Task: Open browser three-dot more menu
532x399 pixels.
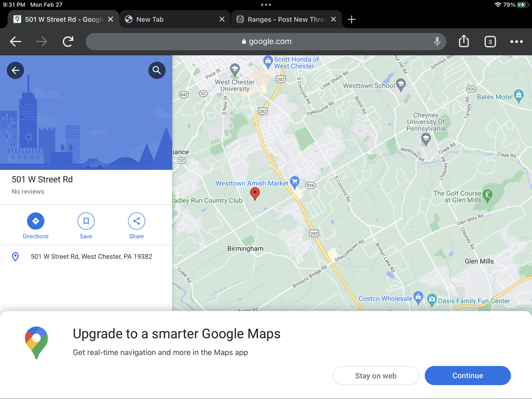Action: point(517,41)
